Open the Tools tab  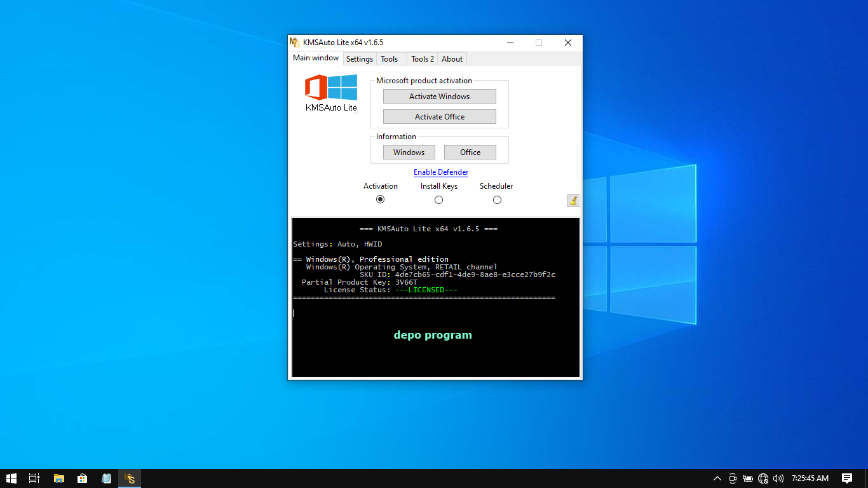click(390, 59)
